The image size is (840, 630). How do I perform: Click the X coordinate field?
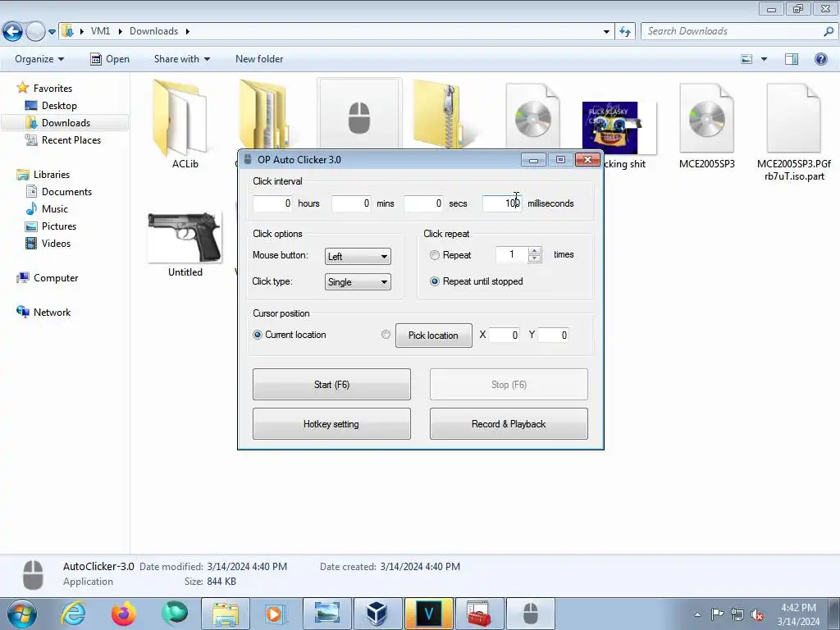pyautogui.click(x=504, y=335)
